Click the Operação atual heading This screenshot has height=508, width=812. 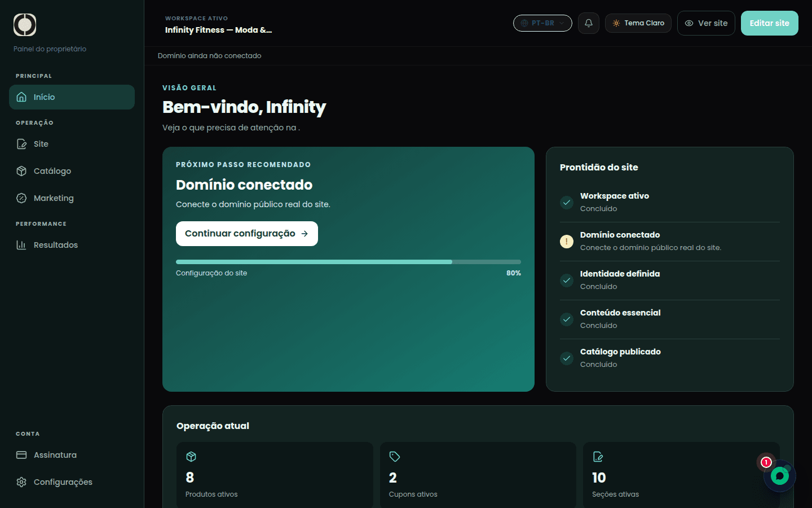(x=213, y=426)
